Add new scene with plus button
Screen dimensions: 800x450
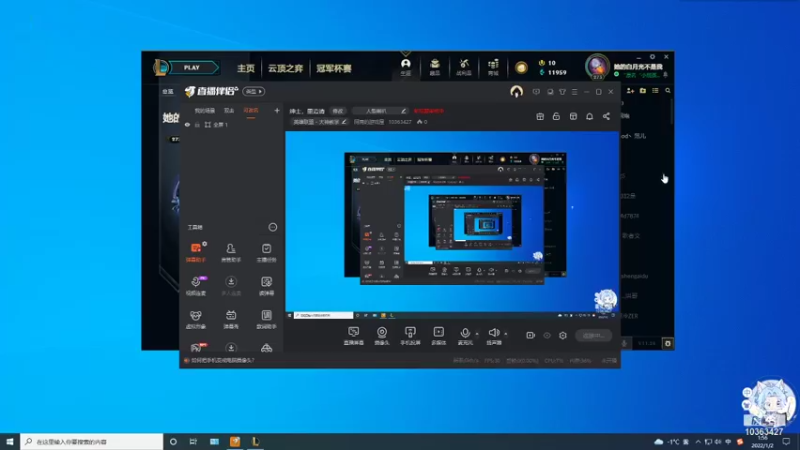click(277, 110)
